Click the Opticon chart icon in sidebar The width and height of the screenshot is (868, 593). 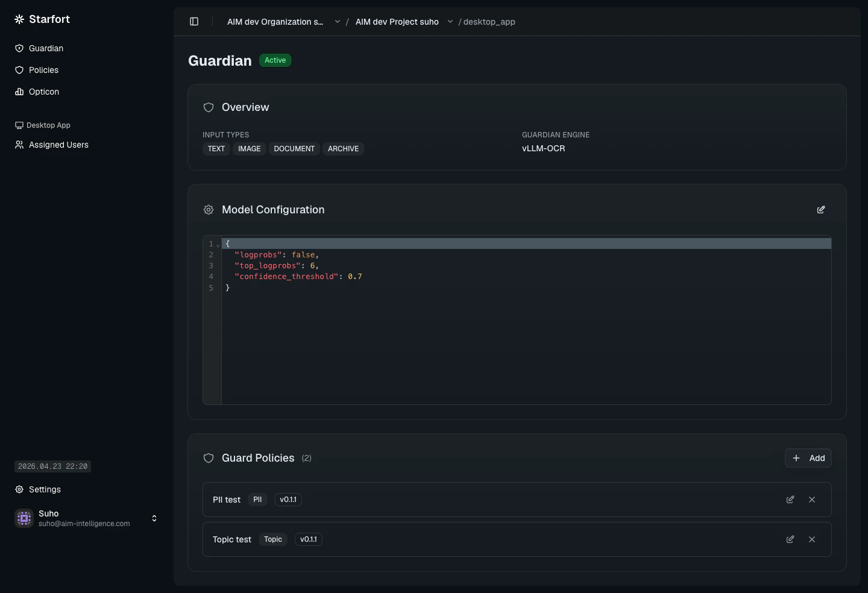coord(19,92)
